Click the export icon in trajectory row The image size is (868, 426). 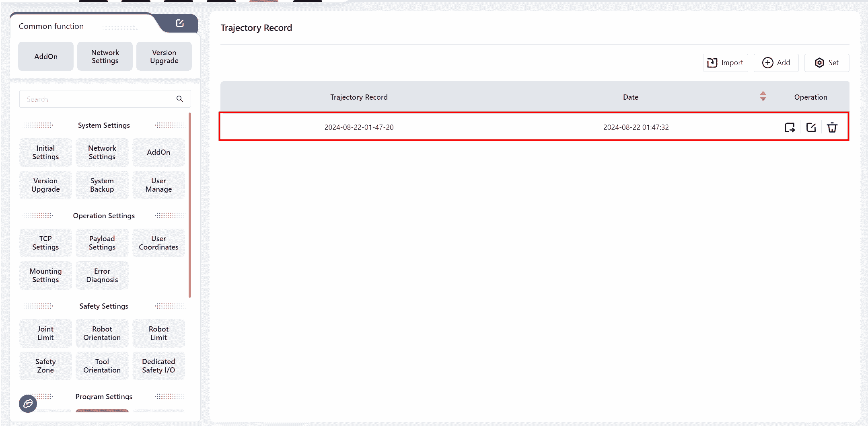[790, 127]
